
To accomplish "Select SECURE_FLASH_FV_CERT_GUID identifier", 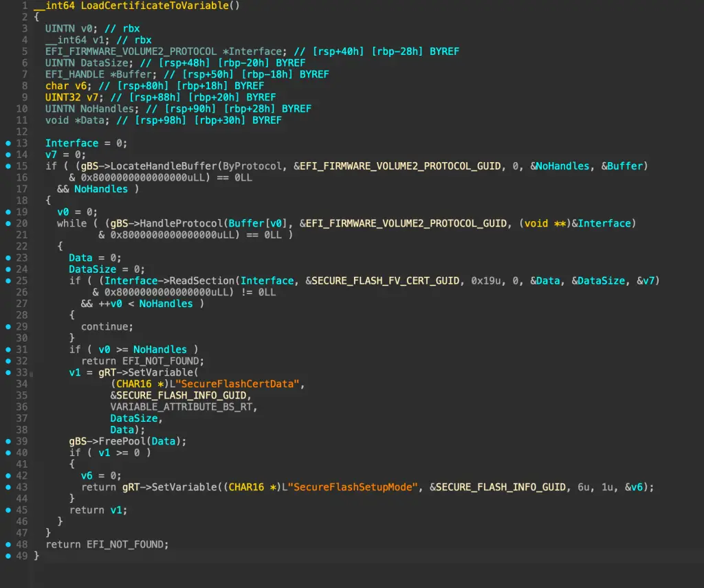I will 385,281.
